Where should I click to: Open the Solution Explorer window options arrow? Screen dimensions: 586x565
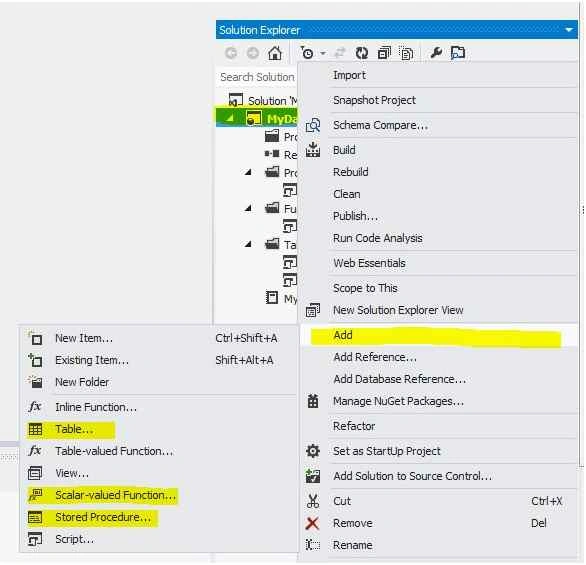point(569,30)
